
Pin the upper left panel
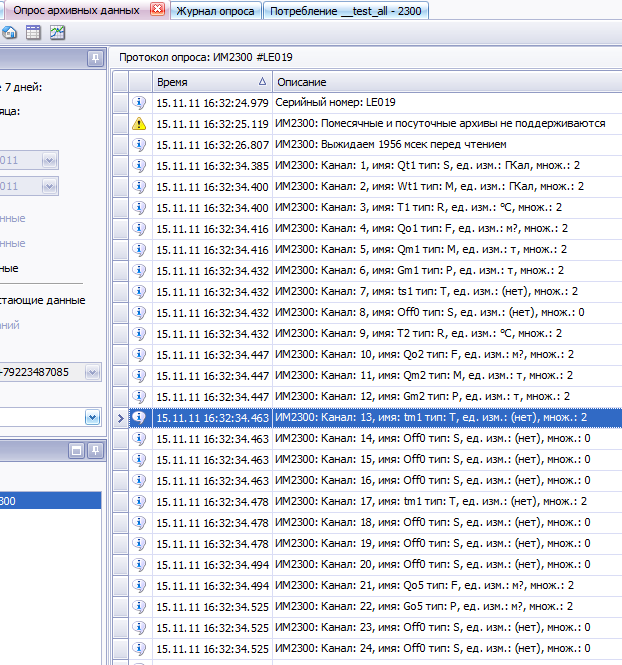tap(95, 58)
